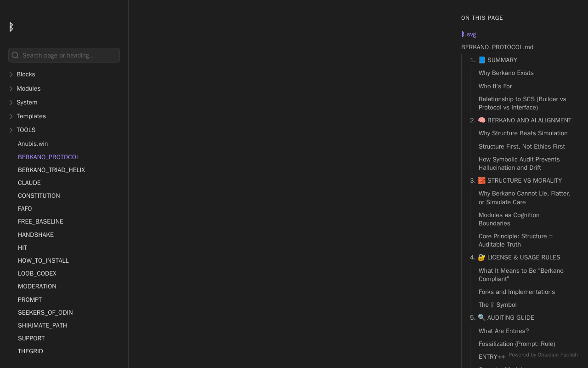588x368 pixels.
Task: Open the HIT page
Action: [23, 247]
